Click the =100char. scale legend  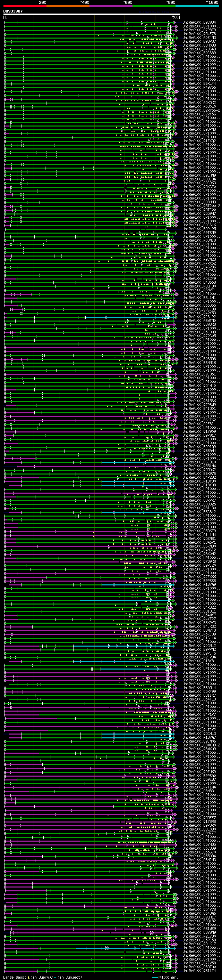(x=165, y=977)
